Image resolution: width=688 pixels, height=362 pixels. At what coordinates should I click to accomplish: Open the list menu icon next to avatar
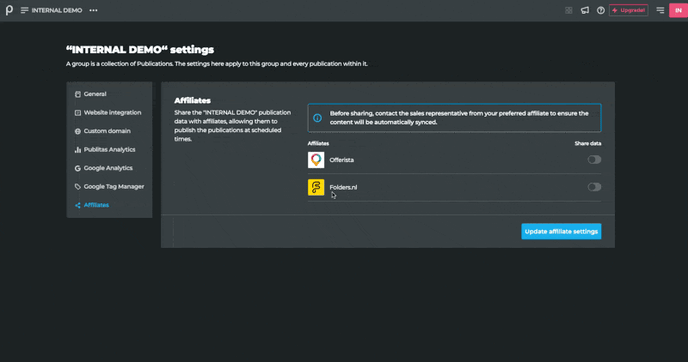tap(660, 10)
